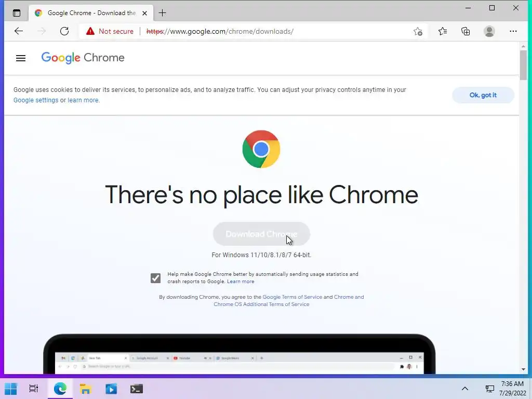This screenshot has width=532, height=399.
Task: Click Microsoft Edge taskbar icon
Action: (x=60, y=389)
